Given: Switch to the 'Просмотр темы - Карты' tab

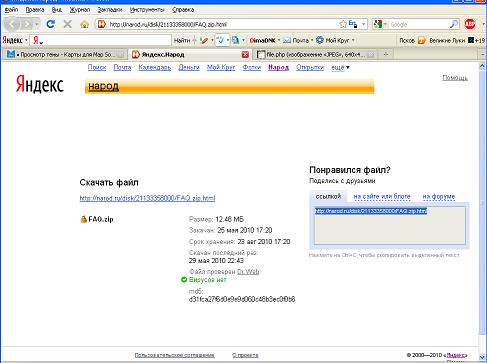Looking at the screenshot, I should click(65, 54).
